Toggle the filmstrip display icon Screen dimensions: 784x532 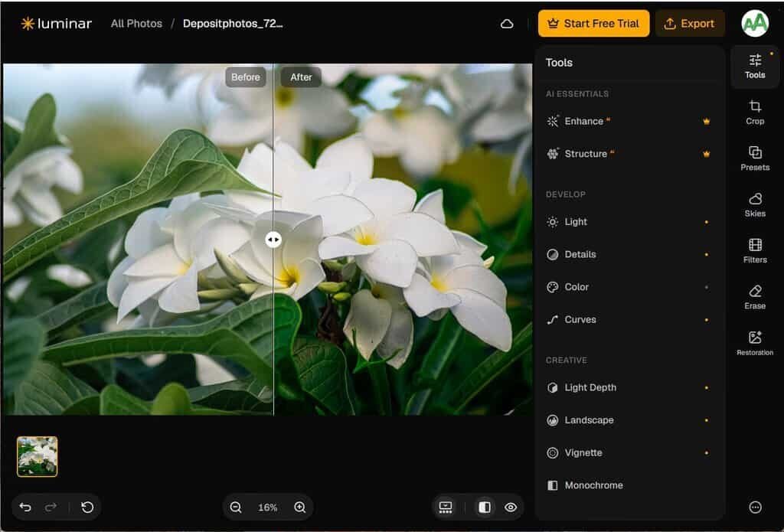(x=445, y=507)
